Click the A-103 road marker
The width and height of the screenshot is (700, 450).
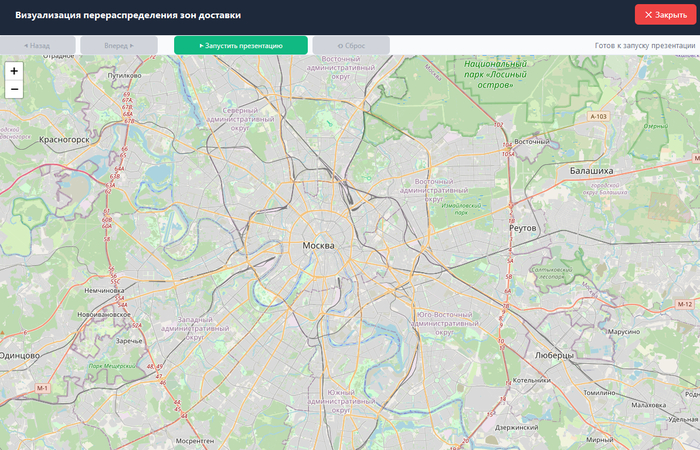(598, 117)
